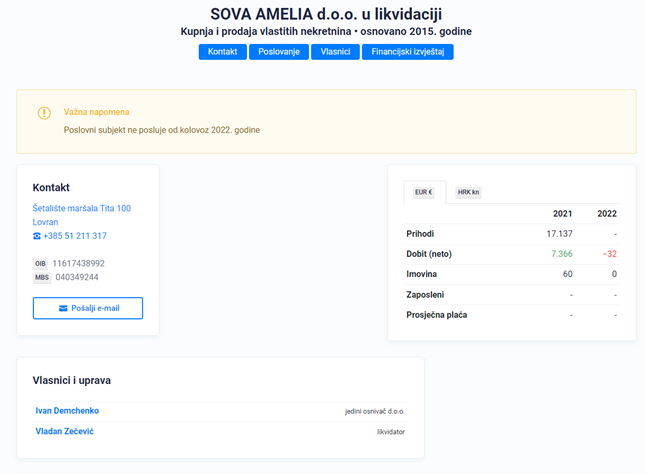Screen dimensions: 646x474
Task: Send email via Pošalji e-mail button
Action: [x=88, y=308]
